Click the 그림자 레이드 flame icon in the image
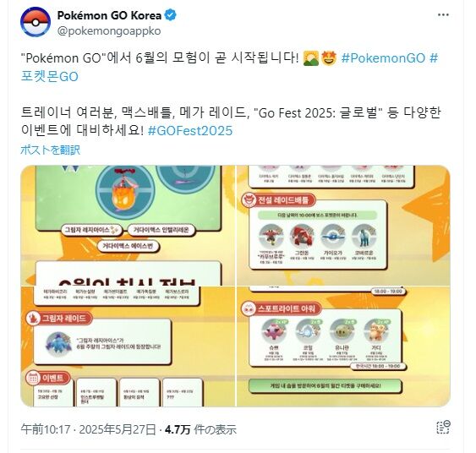Image resolution: width=476 pixels, height=453 pixels. pyautogui.click(x=33, y=319)
